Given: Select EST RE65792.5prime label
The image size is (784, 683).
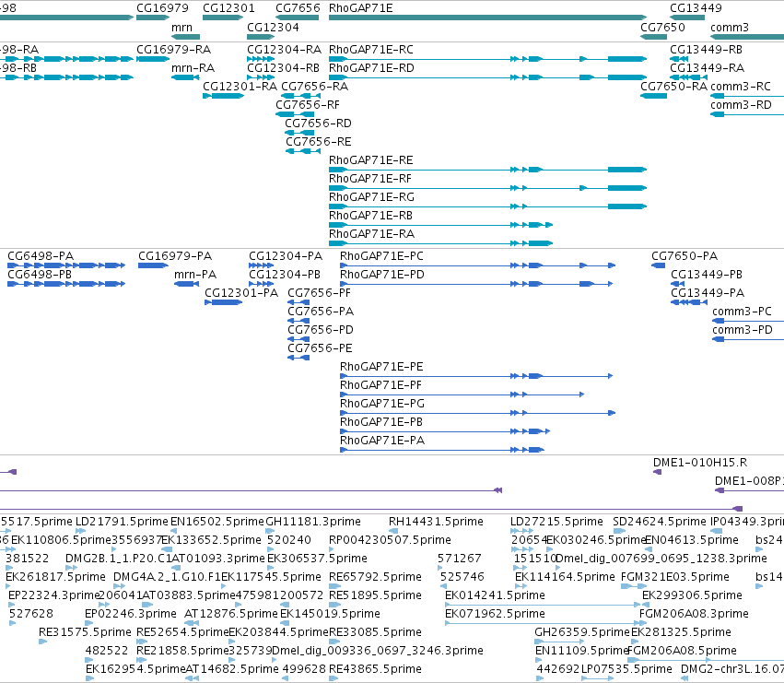Looking at the screenshot, I should pyautogui.click(x=375, y=577).
